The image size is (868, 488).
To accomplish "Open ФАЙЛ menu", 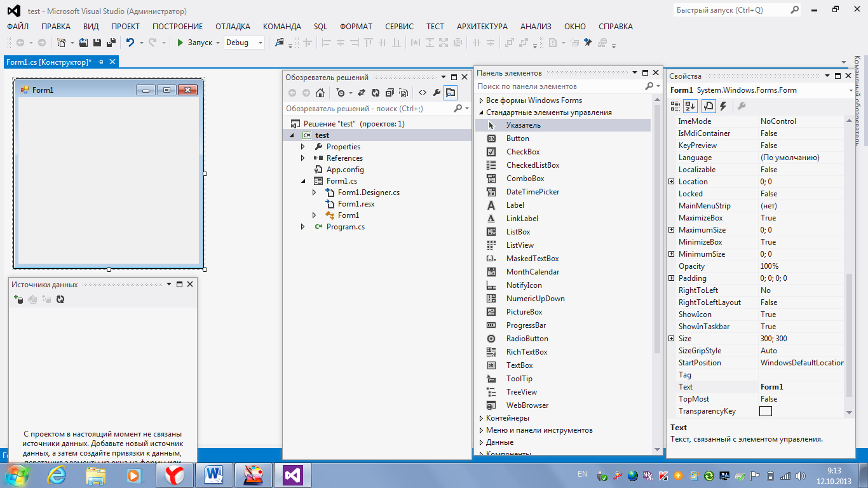I will 18,27.
